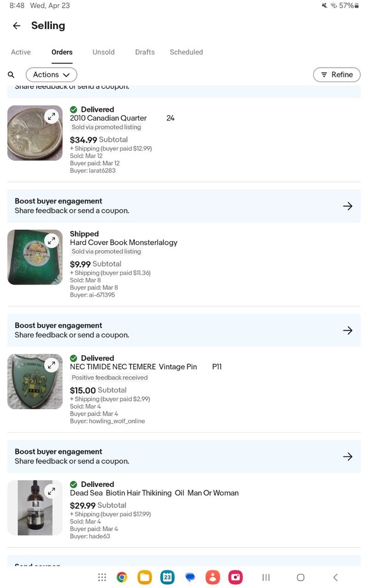This screenshot has width=368, height=588.
Task: Open the Actions dropdown
Action: [51, 75]
